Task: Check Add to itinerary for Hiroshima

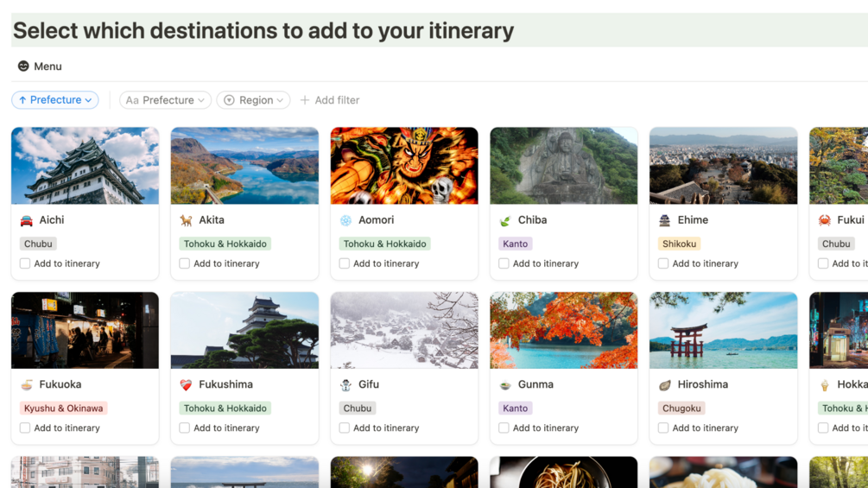Action: (663, 428)
